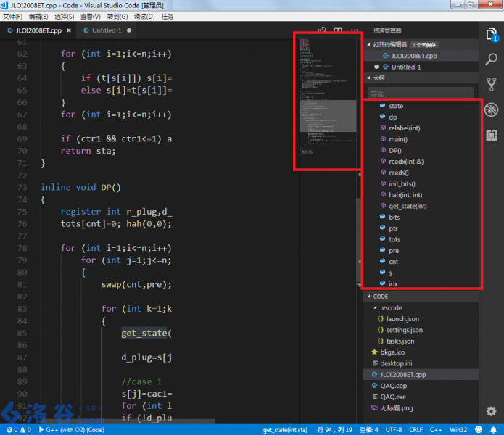The height and width of the screenshot is (435, 504).
Task: Jump to reads() in outline
Action: pyautogui.click(x=399, y=173)
